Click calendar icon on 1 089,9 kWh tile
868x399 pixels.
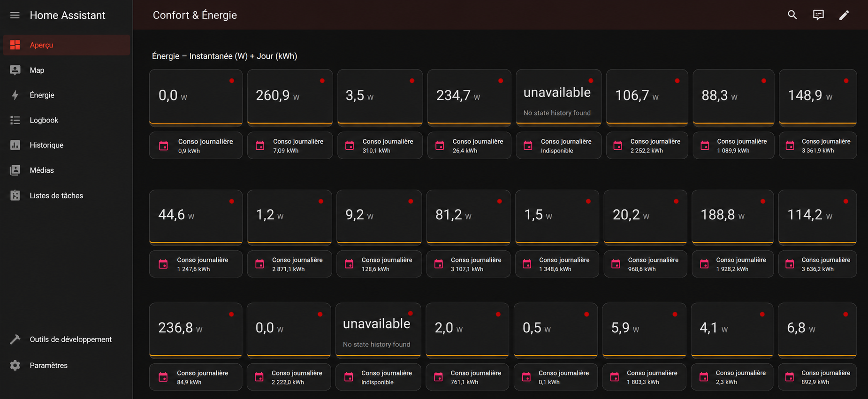coord(705,146)
